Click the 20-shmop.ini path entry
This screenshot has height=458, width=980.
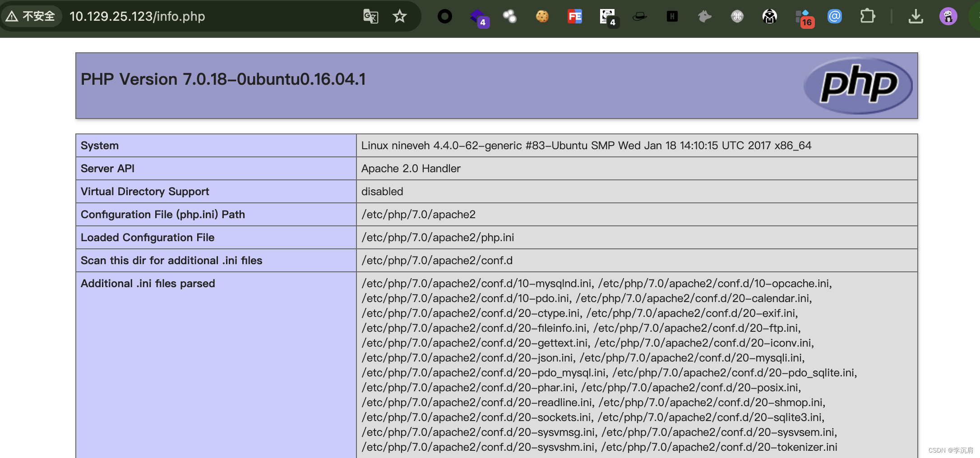[712, 403]
